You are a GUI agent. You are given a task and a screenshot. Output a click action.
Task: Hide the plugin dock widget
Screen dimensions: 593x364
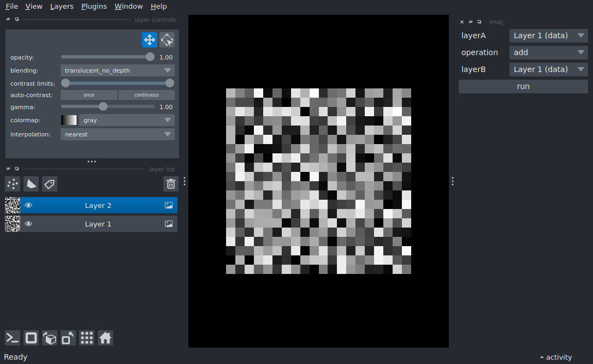click(x=471, y=22)
